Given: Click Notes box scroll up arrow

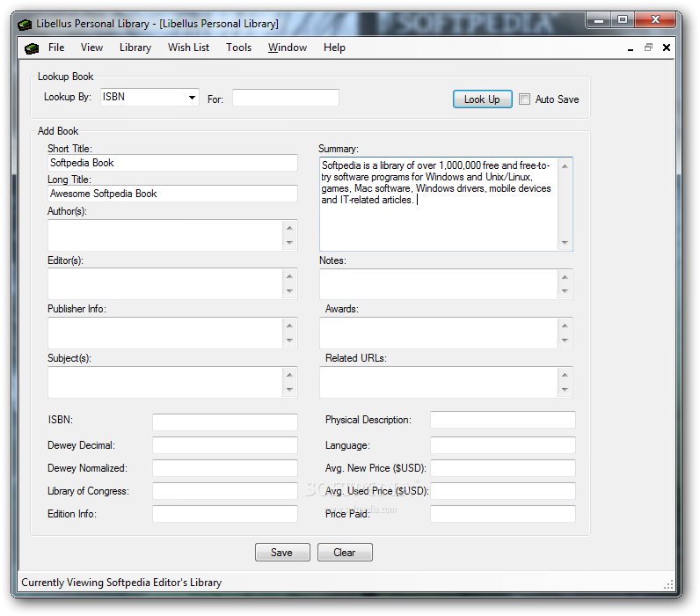Looking at the screenshot, I should coord(565,277).
